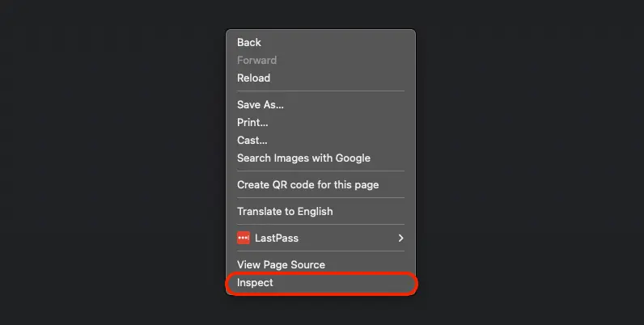Image resolution: width=644 pixels, height=325 pixels.
Task: Click Inspect to open DevTools
Action: coord(255,283)
